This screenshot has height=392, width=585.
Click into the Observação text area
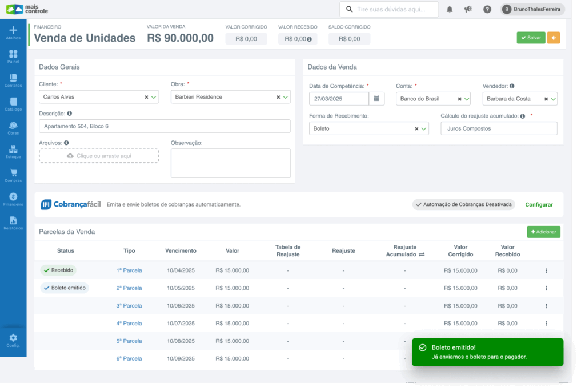pos(230,163)
